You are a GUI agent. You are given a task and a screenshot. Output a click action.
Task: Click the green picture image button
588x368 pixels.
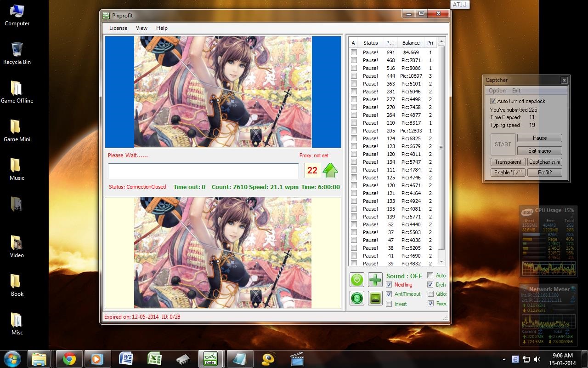[x=375, y=298]
